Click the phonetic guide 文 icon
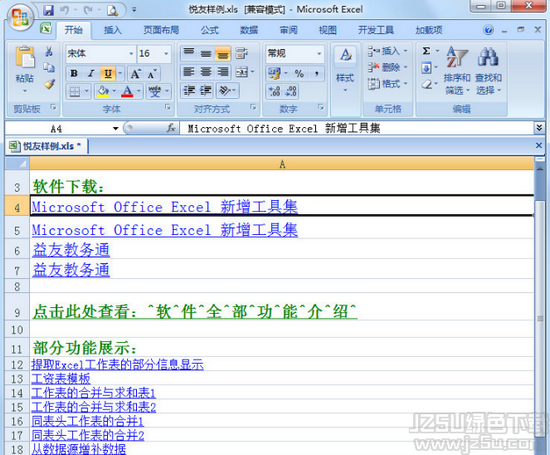 pyautogui.click(x=154, y=92)
